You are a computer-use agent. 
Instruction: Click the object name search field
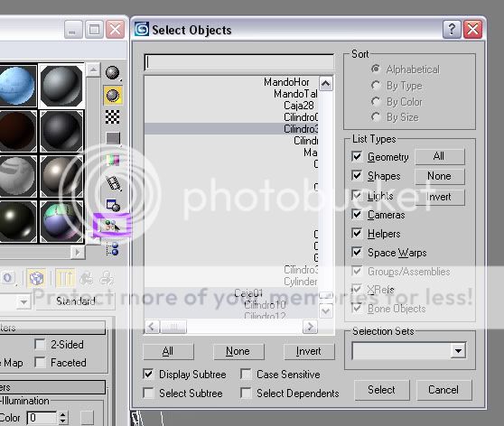pos(239,62)
